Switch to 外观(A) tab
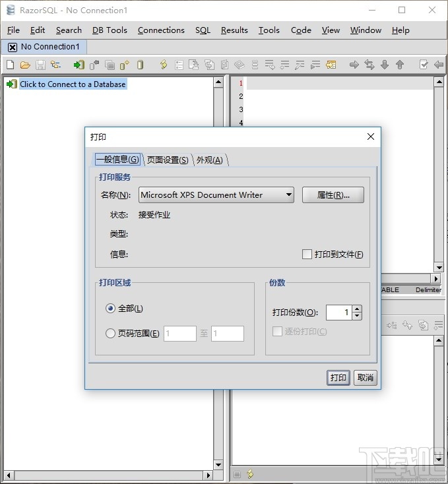 [210, 160]
